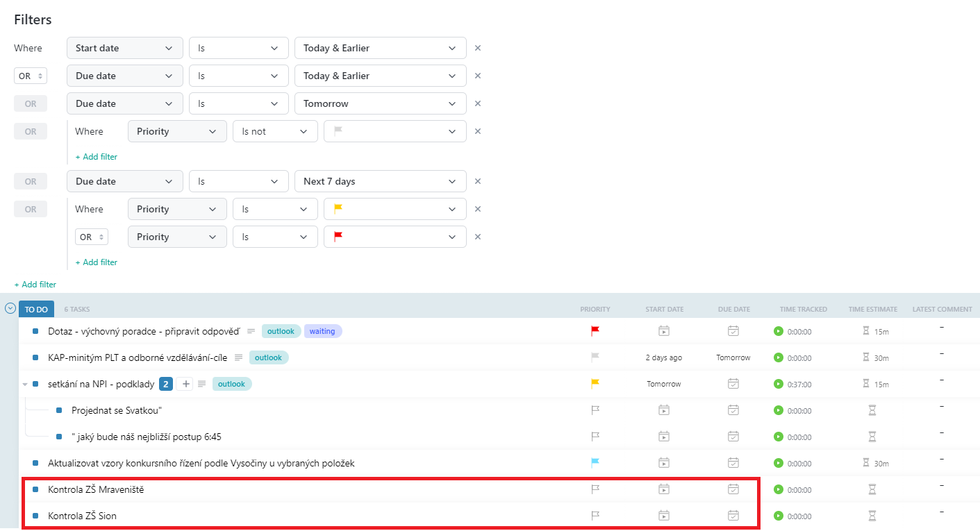
Task: Toggle status box of Dotaz task
Action: pyautogui.click(x=35, y=331)
